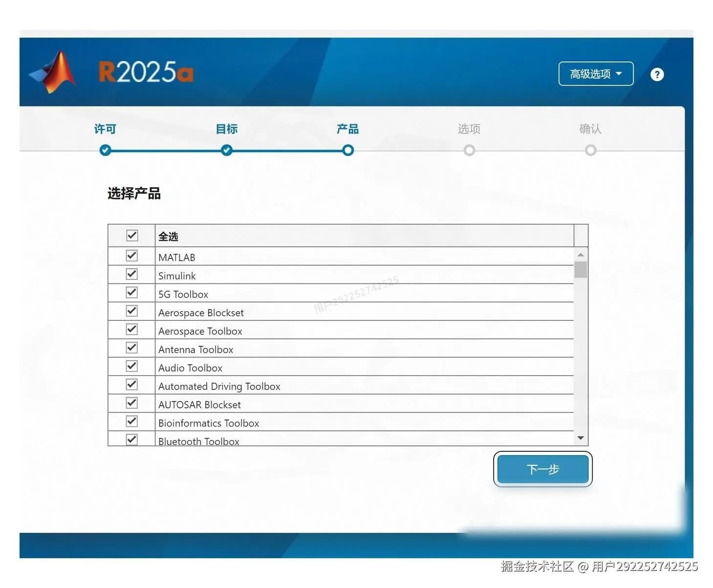Screen dimensions: 713x588
Task: Click the scrollbar up arrow
Action: tap(581, 253)
